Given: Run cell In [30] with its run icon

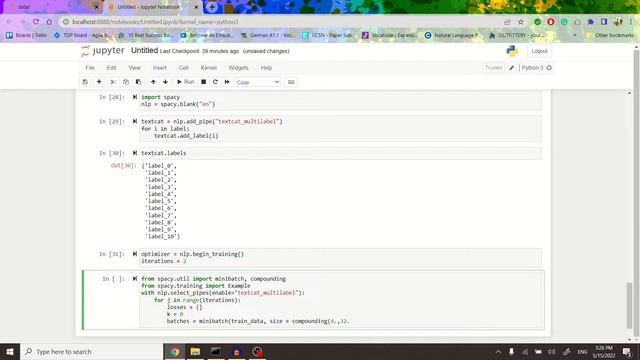Looking at the screenshot, I should [x=135, y=153].
